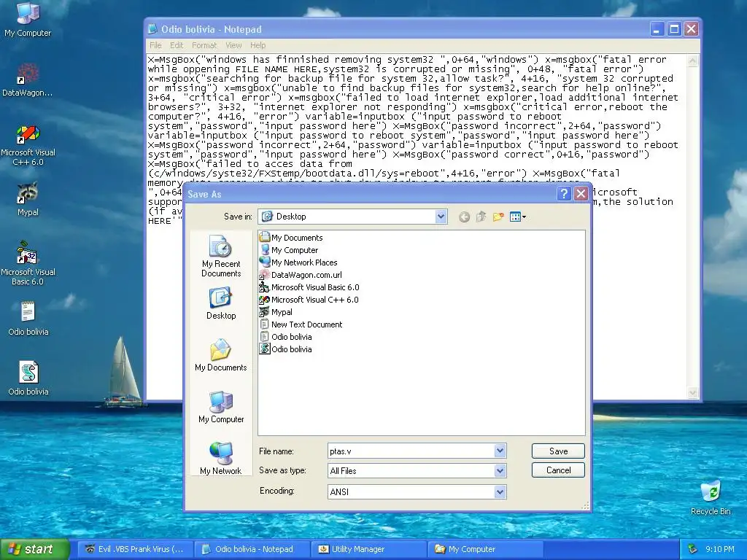Select My Computer desktop icon
747x560 pixels.
click(28, 20)
